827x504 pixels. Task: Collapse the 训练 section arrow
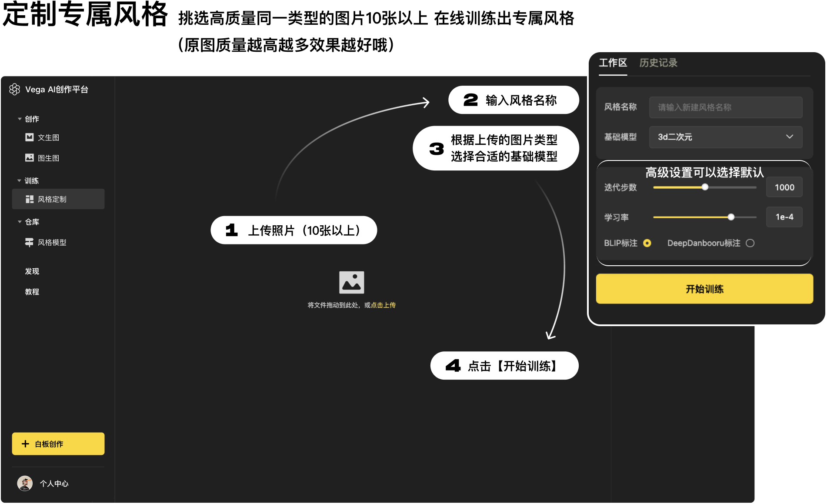coord(20,180)
